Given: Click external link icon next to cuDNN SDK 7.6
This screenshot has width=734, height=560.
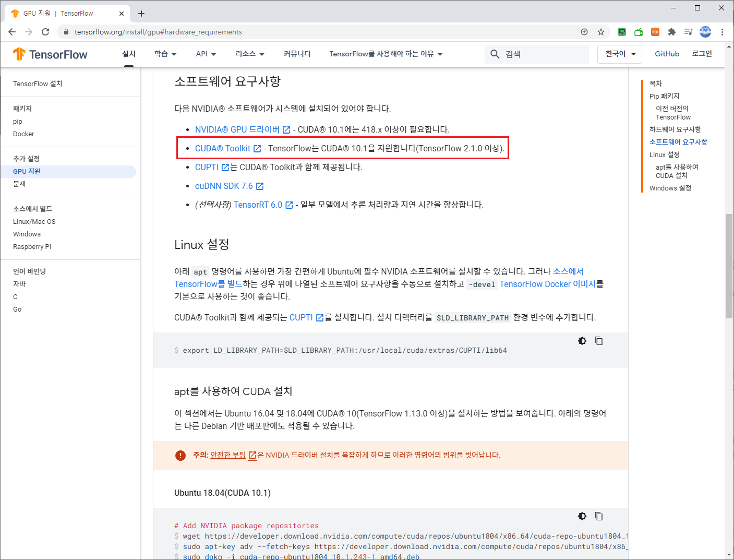Looking at the screenshot, I should (260, 186).
